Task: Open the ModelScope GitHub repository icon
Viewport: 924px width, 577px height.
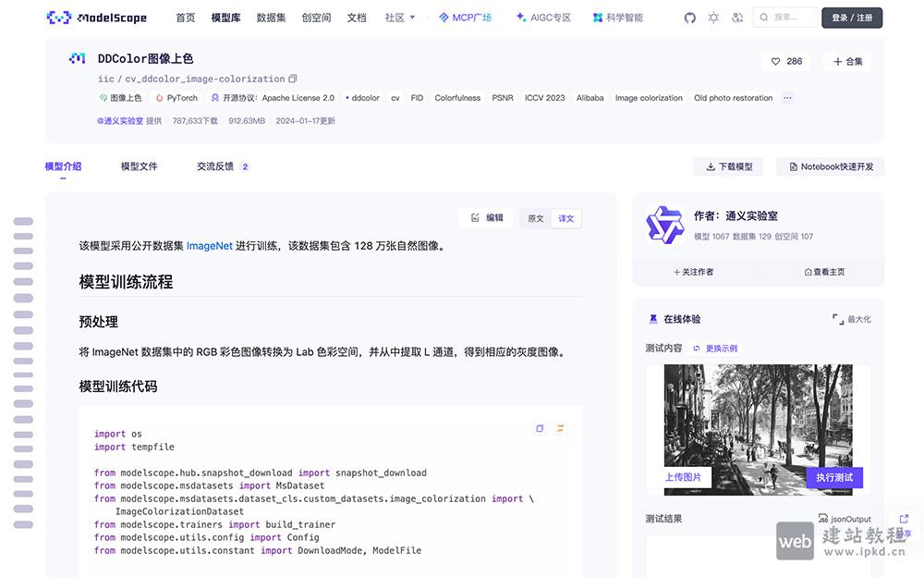Action: coord(689,17)
